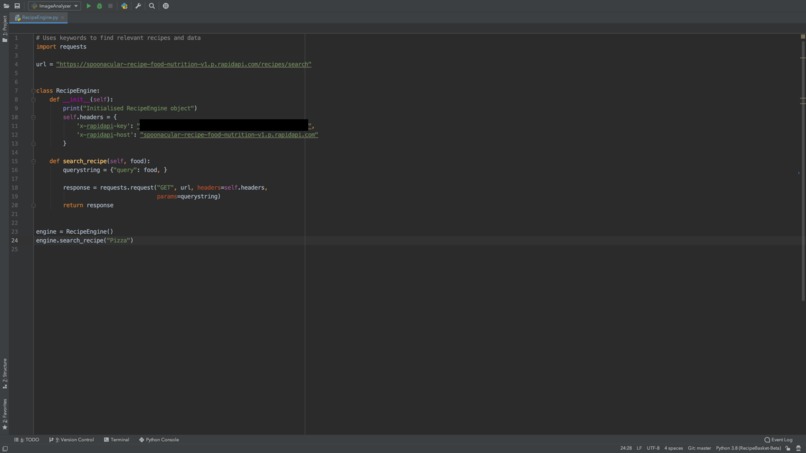This screenshot has width=806, height=453.
Task: Click the querystring assignment line
Action: click(x=115, y=170)
